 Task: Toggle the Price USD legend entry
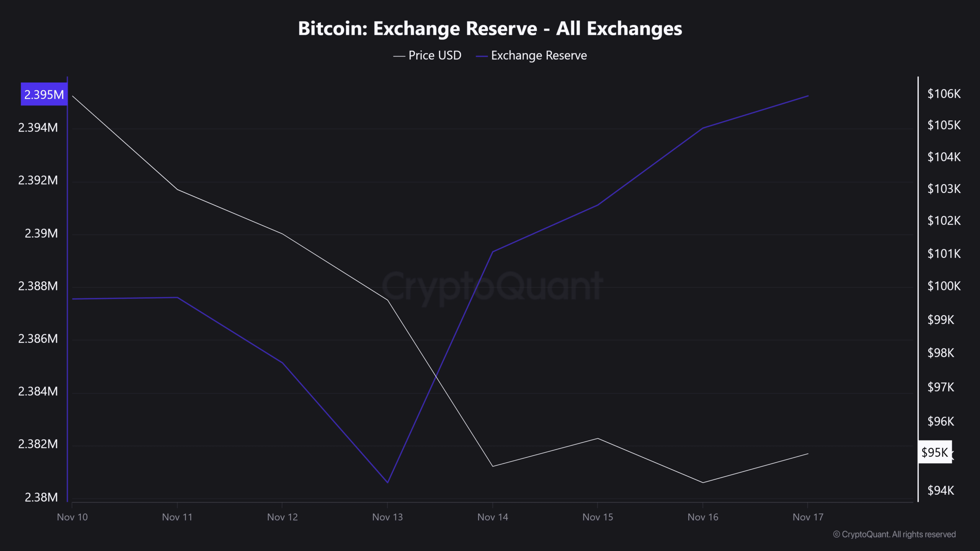click(434, 55)
